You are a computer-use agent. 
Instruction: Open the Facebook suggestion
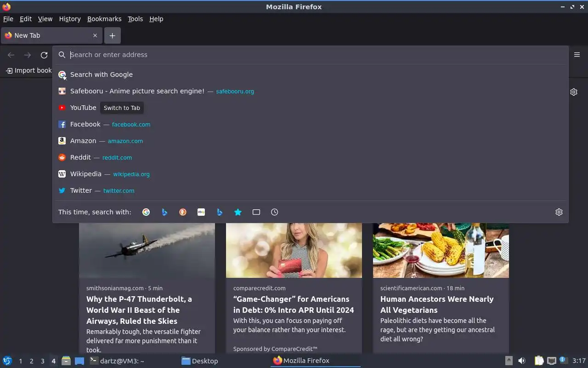click(x=311, y=124)
